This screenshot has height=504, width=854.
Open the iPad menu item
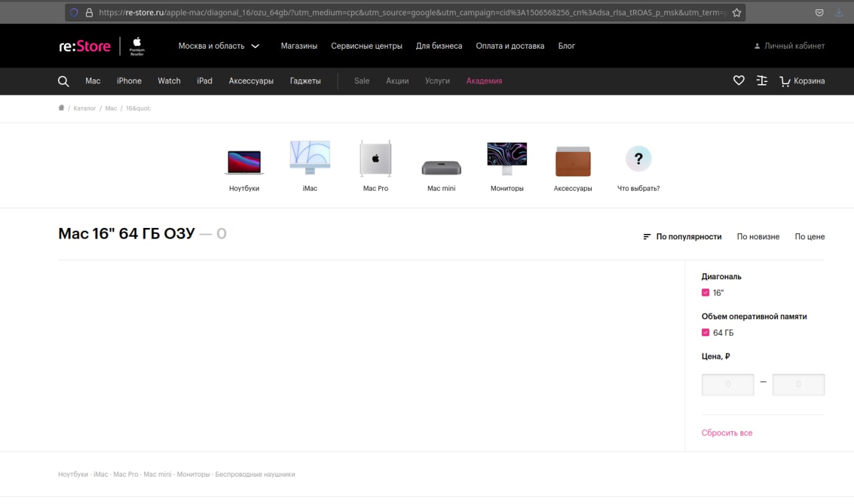[204, 81]
